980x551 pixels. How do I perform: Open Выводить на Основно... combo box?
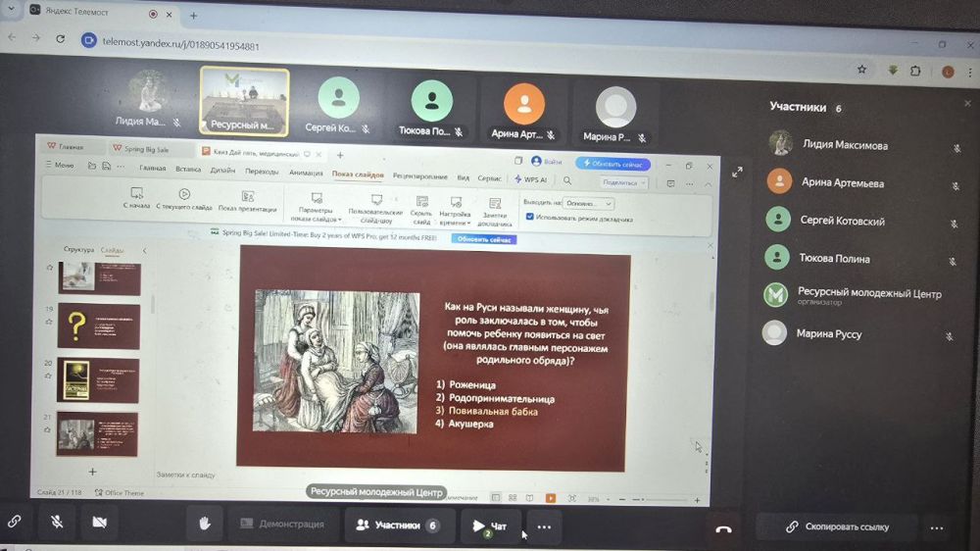pyautogui.click(x=588, y=203)
